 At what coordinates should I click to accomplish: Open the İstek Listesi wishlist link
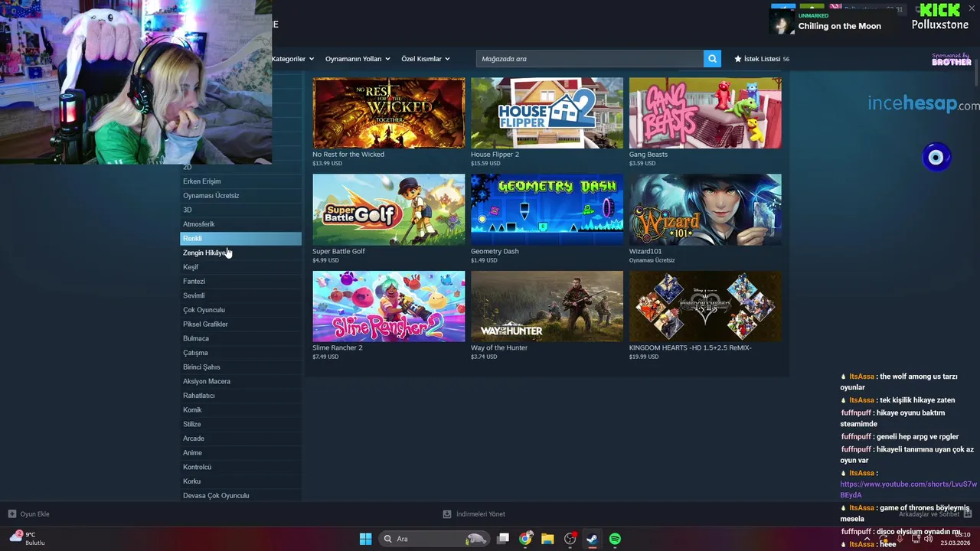[762, 59]
